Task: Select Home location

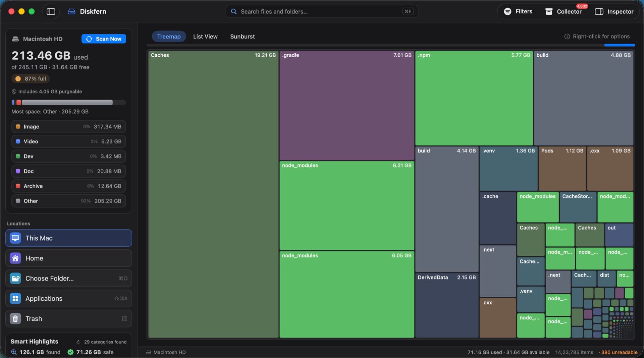Action: click(x=69, y=258)
